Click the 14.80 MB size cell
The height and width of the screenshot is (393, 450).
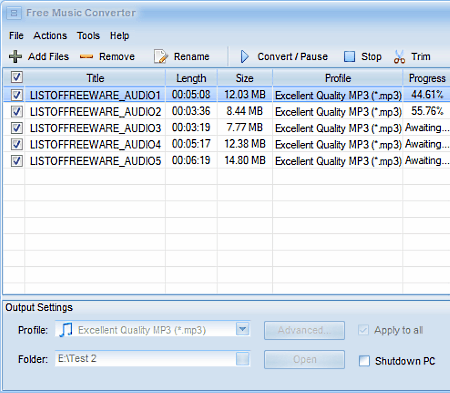245,160
